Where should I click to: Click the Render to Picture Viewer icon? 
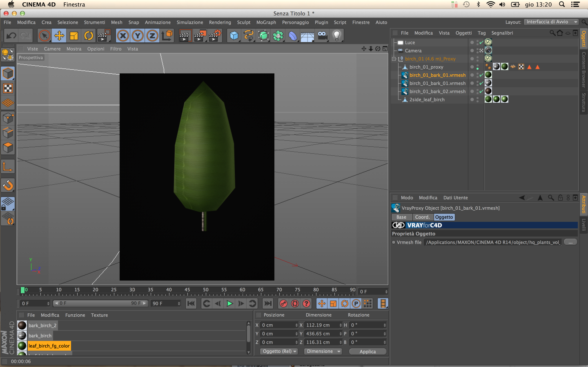click(x=200, y=36)
